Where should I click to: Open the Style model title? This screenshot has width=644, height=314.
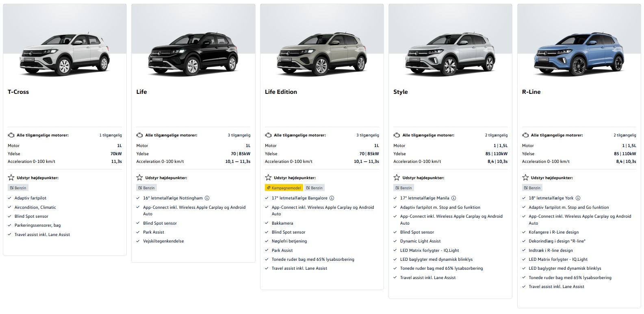click(x=400, y=92)
